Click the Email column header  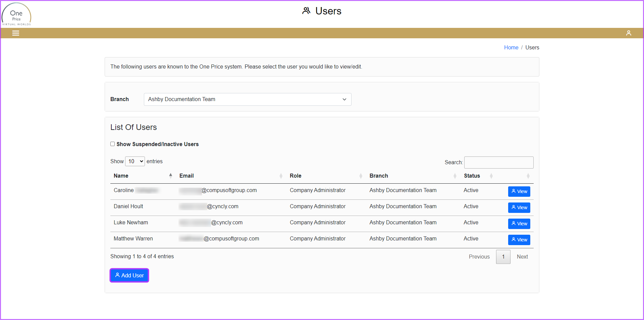186,176
